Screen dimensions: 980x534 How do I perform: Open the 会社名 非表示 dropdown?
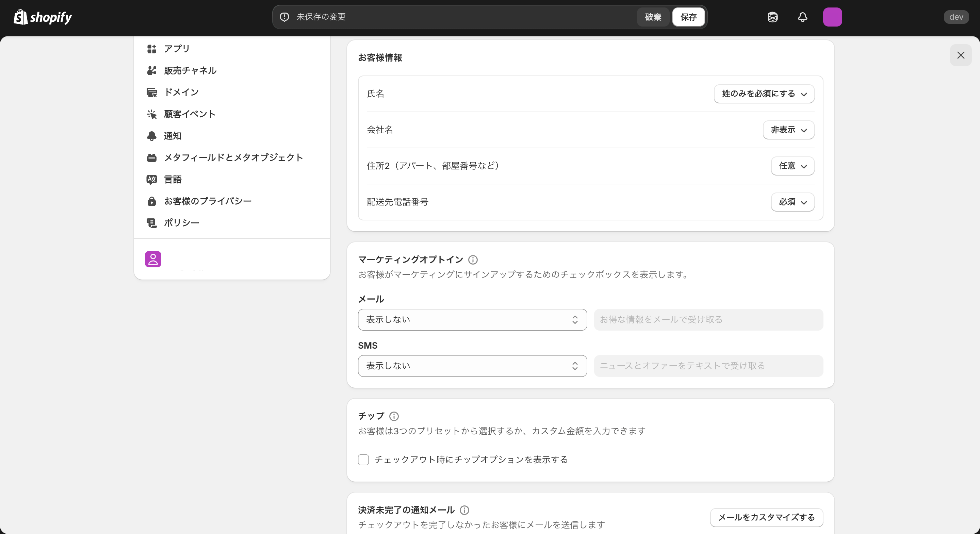[x=789, y=130]
